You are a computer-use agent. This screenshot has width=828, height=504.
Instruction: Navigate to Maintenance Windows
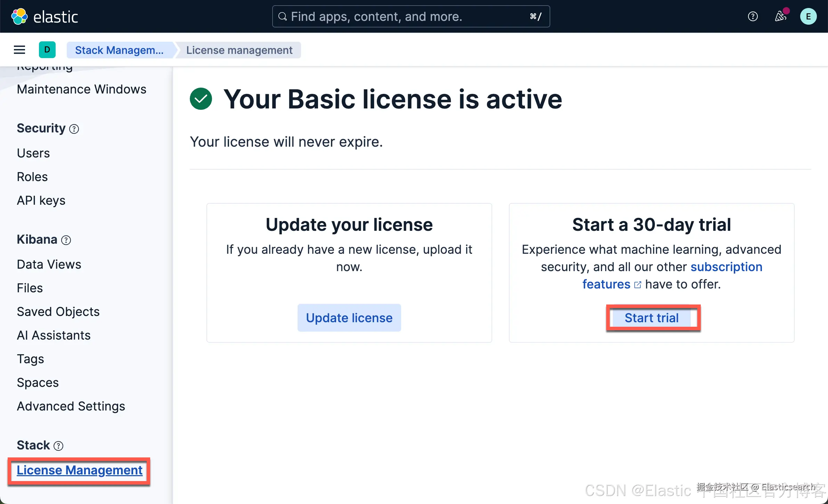click(x=81, y=89)
